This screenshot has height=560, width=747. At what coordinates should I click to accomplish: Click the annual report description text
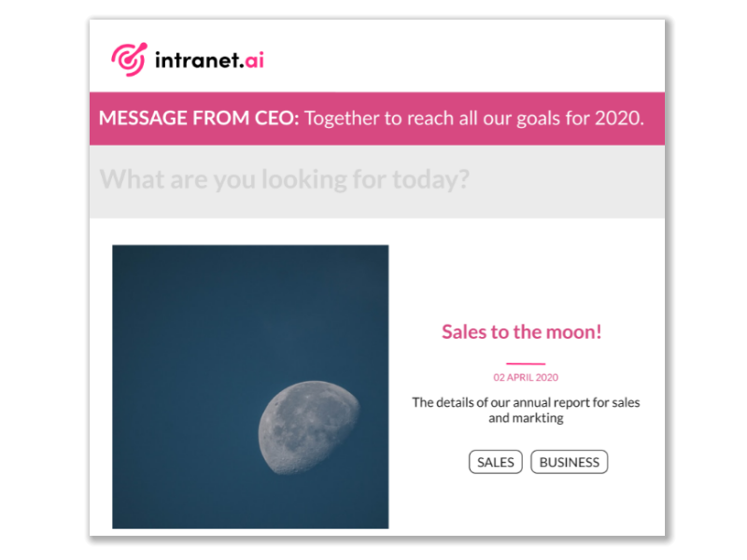pos(523,412)
